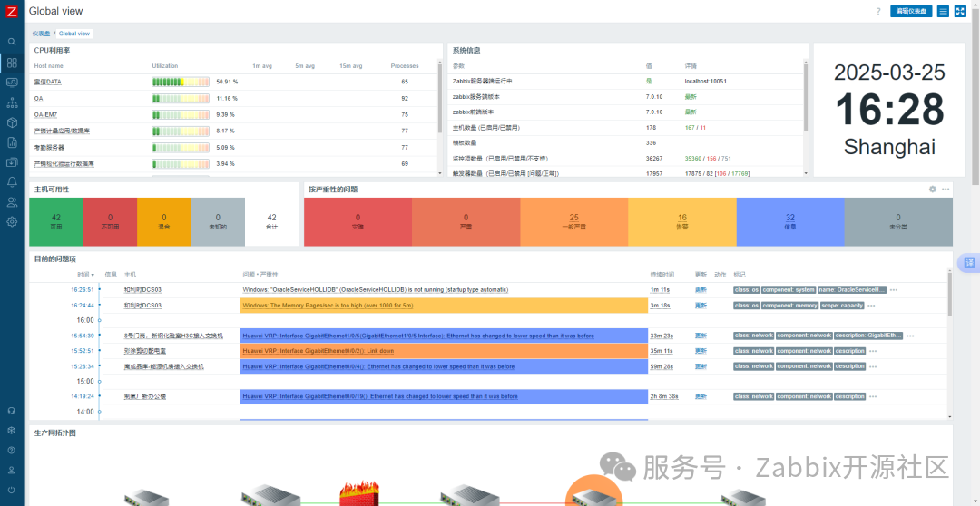Open the Administration gear icon in the sidebar
The image size is (980, 506).
pyautogui.click(x=12, y=221)
